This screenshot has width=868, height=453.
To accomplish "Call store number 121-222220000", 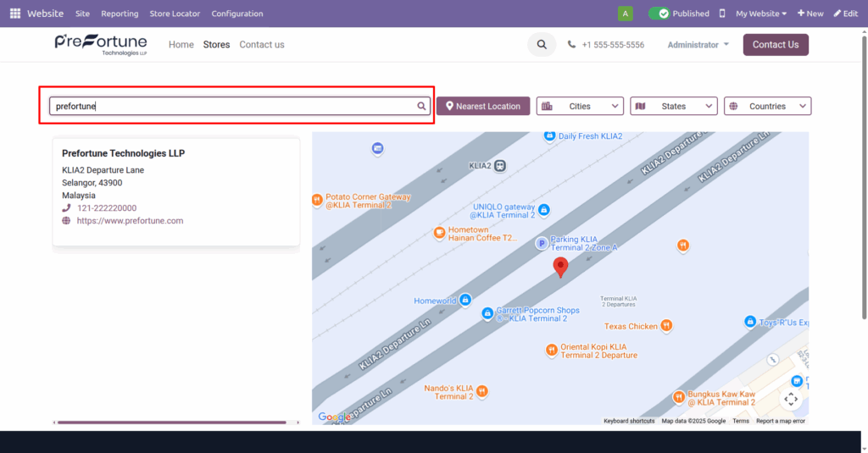I will click(107, 208).
